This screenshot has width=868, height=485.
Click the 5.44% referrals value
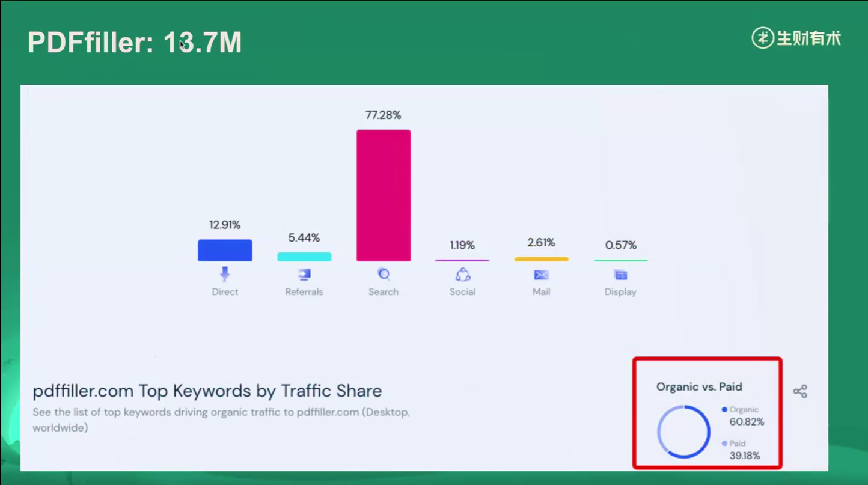coord(304,238)
